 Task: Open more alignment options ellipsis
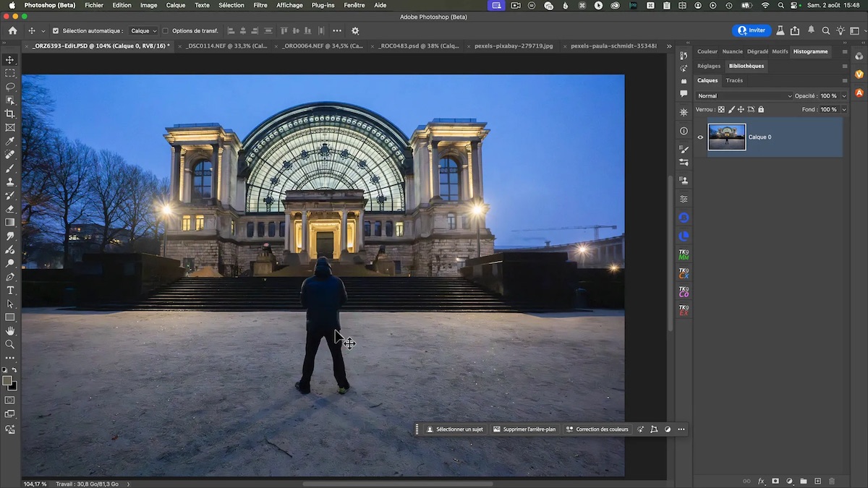click(x=337, y=31)
